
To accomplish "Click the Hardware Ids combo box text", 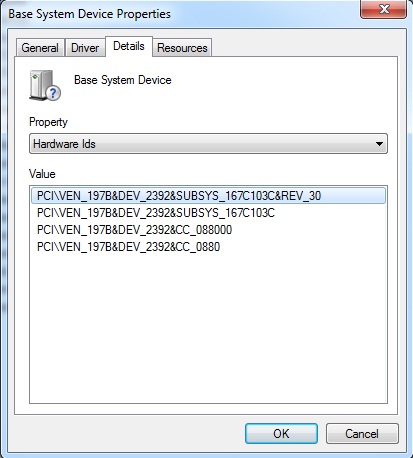I will point(64,144).
